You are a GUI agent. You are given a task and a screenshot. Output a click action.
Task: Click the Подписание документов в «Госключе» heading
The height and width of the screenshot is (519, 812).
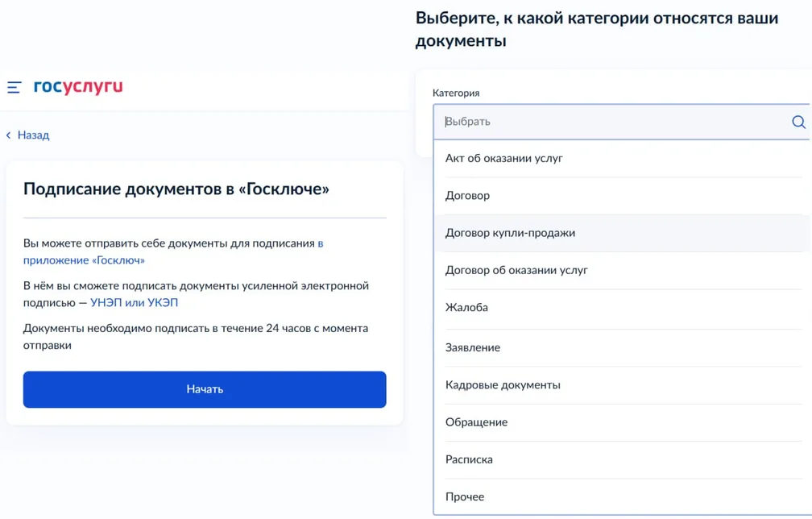coord(176,189)
